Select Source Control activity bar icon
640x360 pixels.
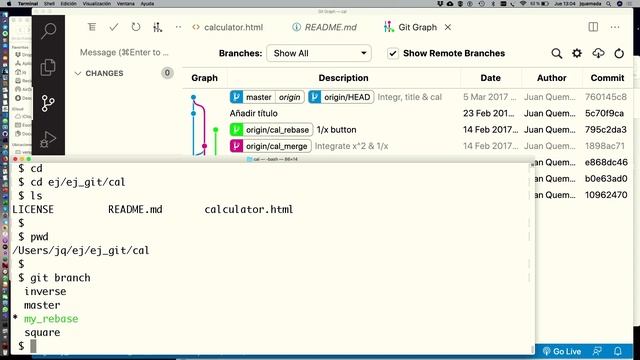(x=48, y=103)
